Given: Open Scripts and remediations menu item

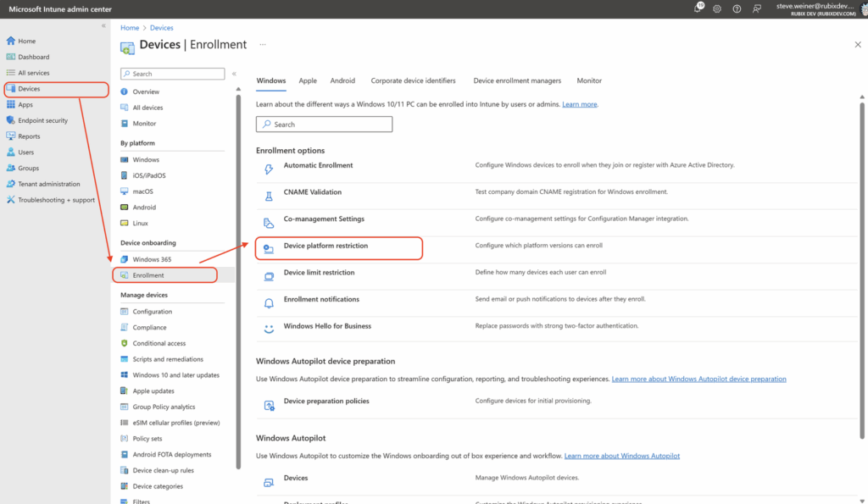Looking at the screenshot, I should 168,359.
